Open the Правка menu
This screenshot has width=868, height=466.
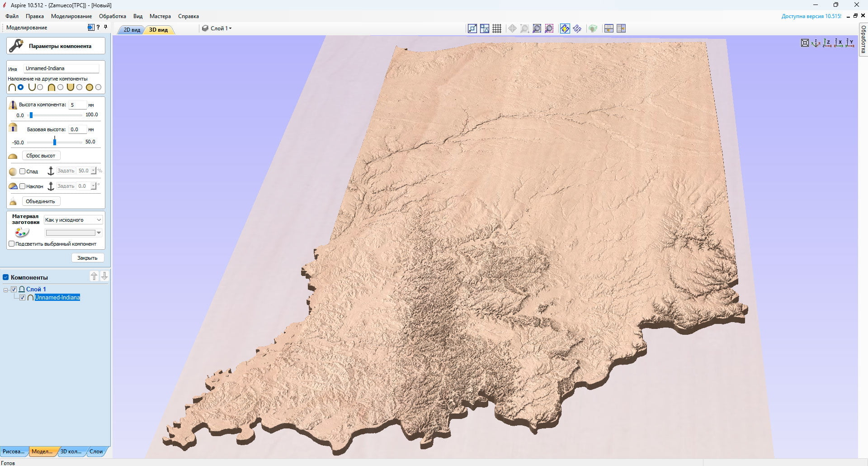[x=35, y=16]
